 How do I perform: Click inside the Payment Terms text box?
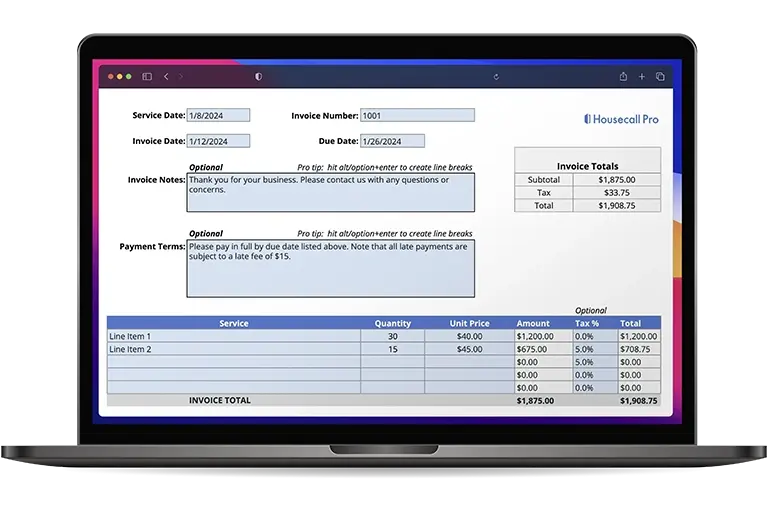click(330, 268)
